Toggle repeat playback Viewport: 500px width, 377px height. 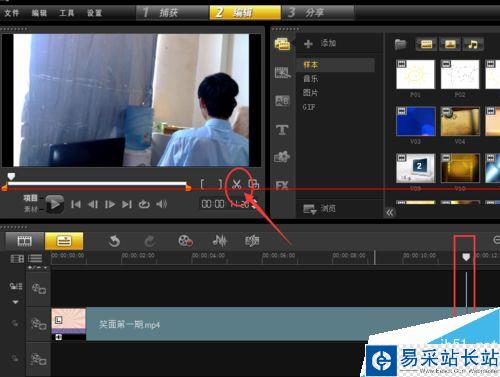pyautogui.click(x=144, y=204)
